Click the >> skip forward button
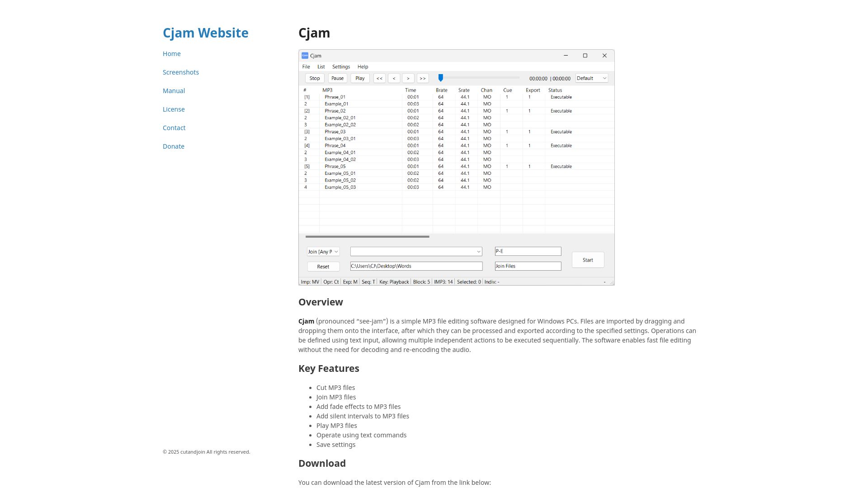 [x=423, y=78]
